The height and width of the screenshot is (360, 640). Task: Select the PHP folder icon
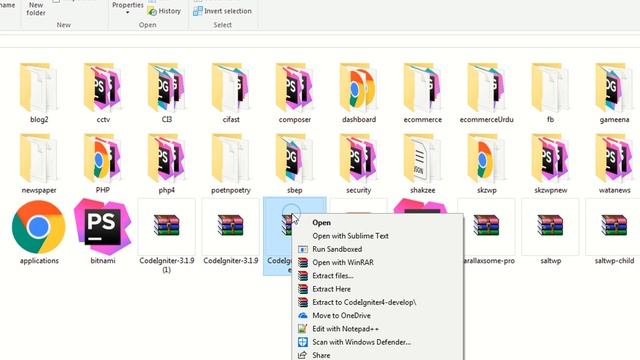click(103, 158)
